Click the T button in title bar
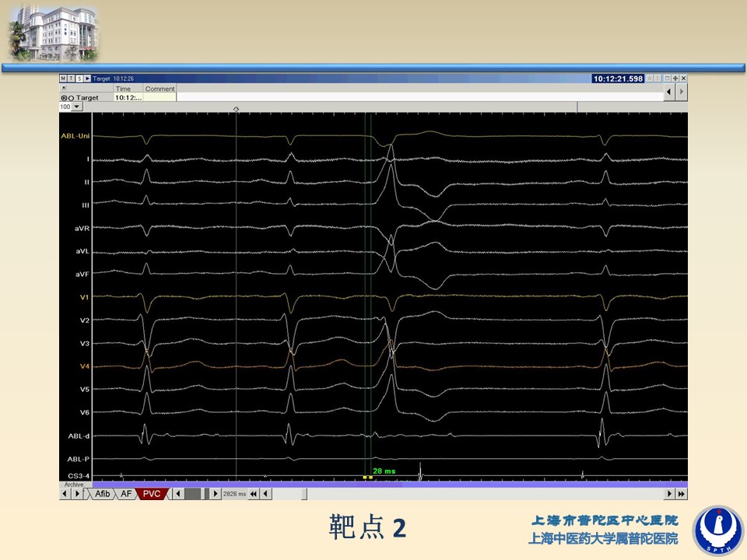The height and width of the screenshot is (560, 747). coord(71,79)
